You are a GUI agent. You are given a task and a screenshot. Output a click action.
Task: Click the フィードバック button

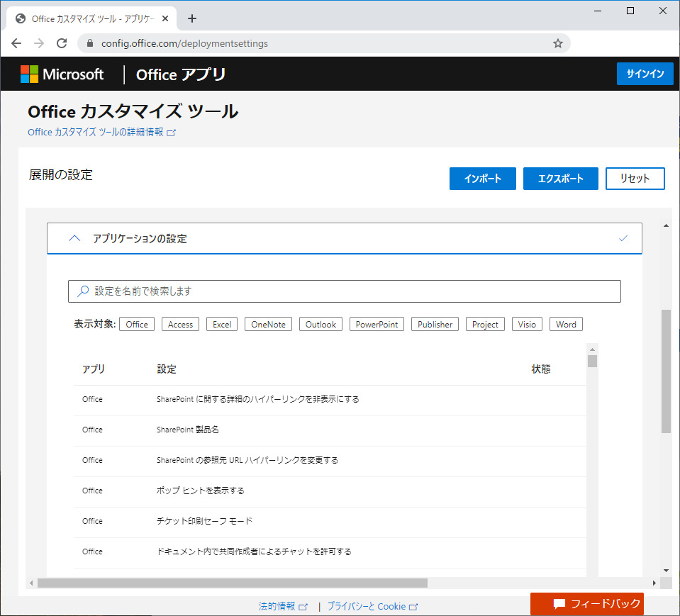click(x=587, y=603)
